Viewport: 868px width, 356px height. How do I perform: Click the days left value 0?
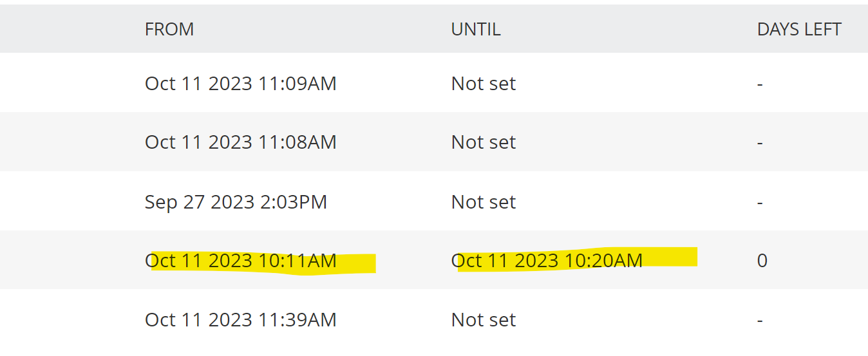(762, 261)
